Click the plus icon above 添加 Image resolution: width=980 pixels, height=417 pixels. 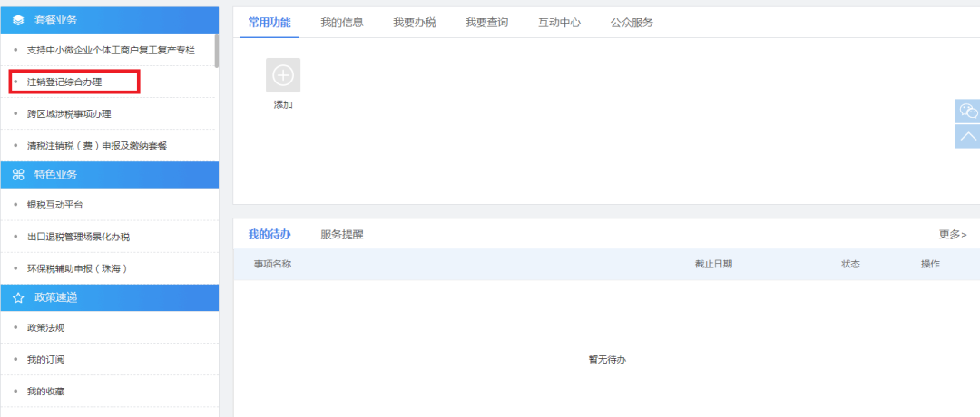point(283,75)
